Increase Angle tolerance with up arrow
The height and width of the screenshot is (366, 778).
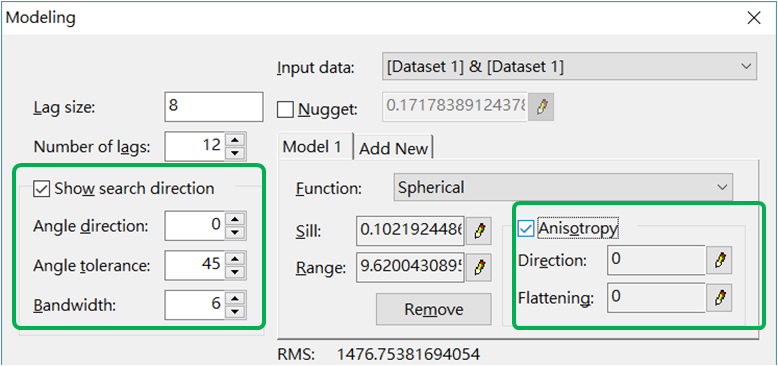pos(235,259)
